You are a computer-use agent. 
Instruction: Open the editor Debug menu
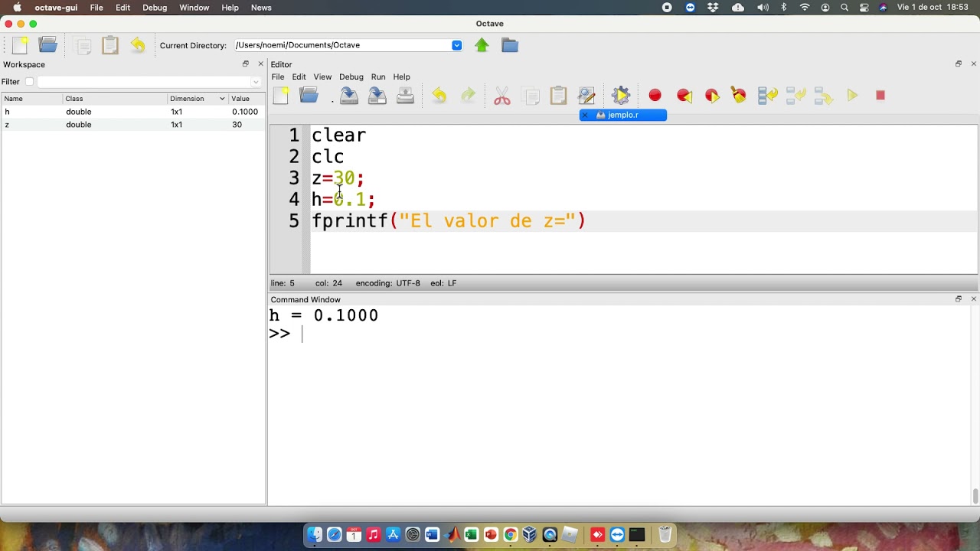pyautogui.click(x=351, y=77)
